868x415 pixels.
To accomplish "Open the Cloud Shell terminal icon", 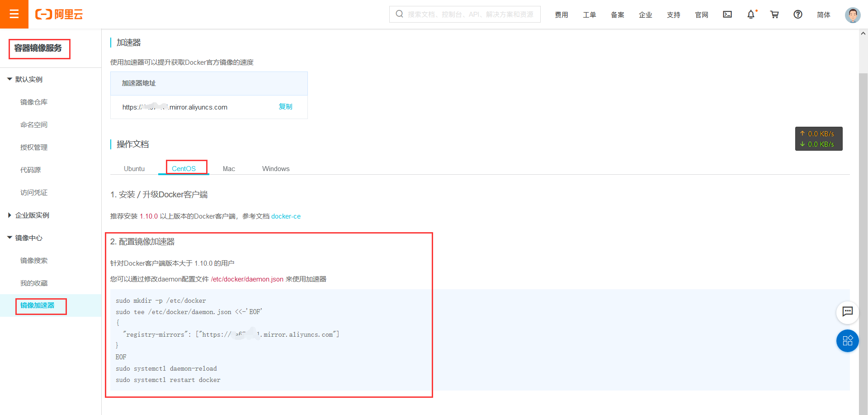I will click(x=727, y=14).
